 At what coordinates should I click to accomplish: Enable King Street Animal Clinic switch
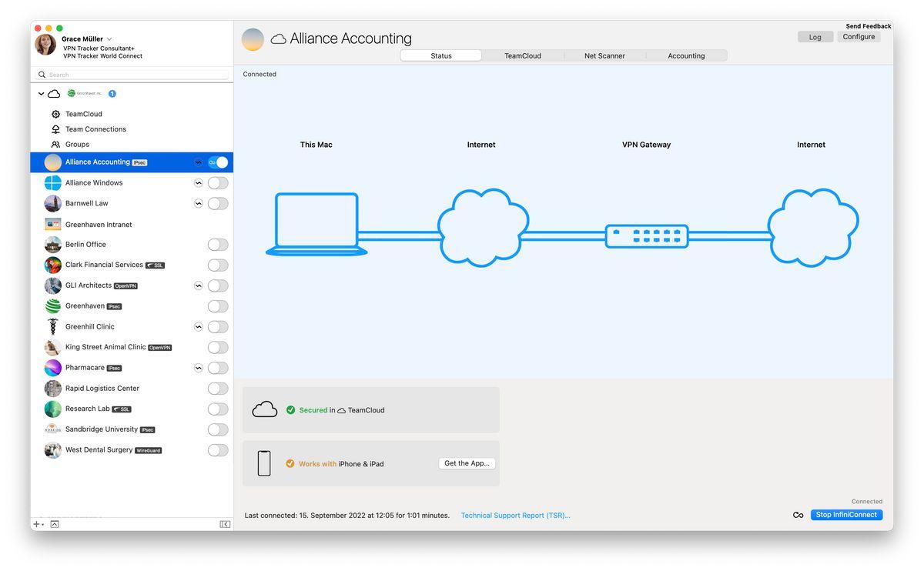click(x=218, y=347)
